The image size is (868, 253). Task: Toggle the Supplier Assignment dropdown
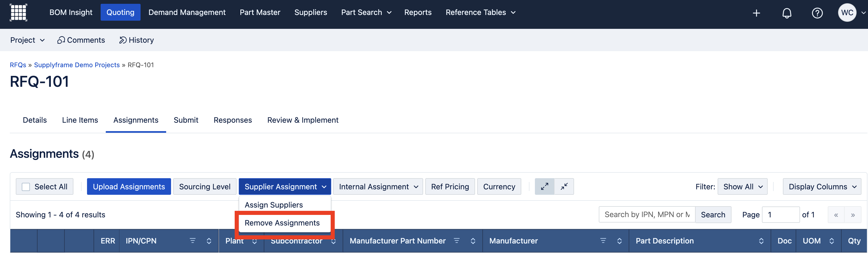click(x=285, y=187)
